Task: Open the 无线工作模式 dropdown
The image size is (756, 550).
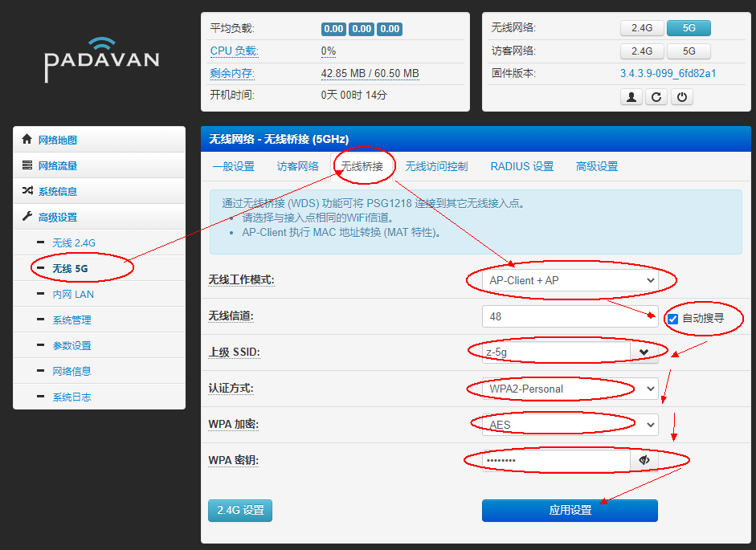Action: pyautogui.click(x=570, y=280)
